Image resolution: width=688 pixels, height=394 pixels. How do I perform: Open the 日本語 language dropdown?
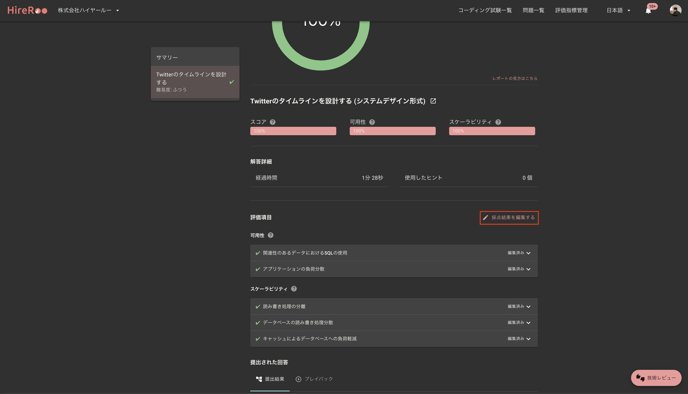[618, 11]
